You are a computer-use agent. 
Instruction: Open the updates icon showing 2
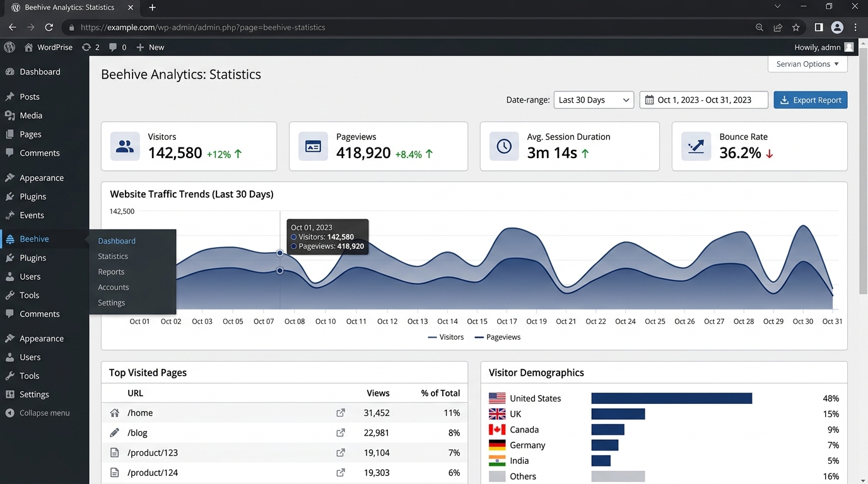coord(91,47)
